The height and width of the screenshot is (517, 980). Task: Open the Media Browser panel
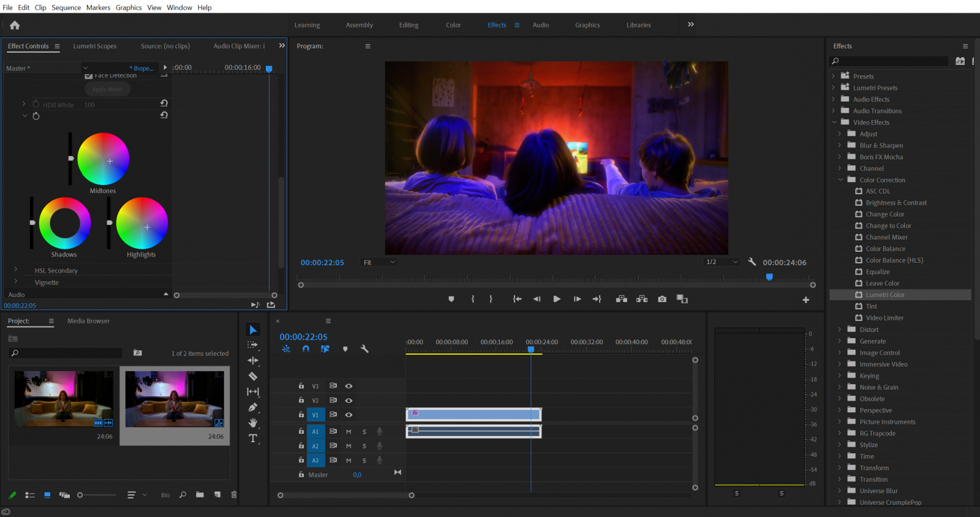click(89, 321)
